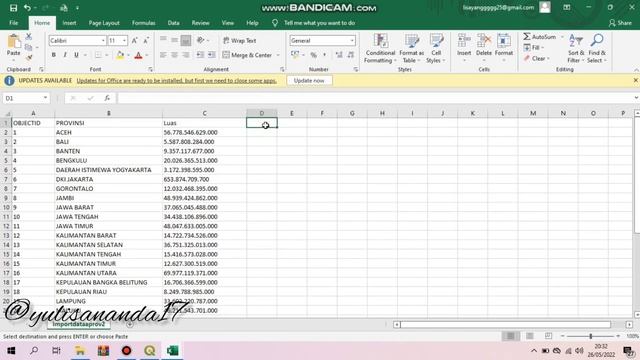Align text to the left

point(163,55)
